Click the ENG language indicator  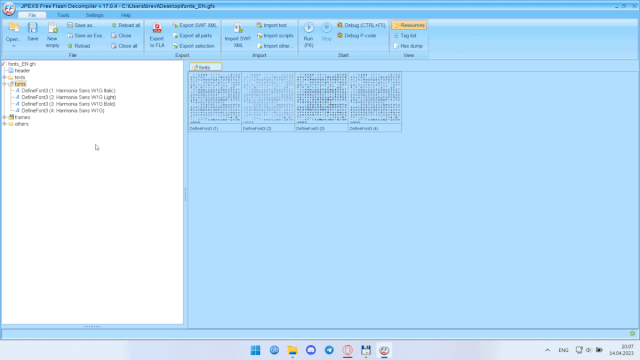[563, 350]
